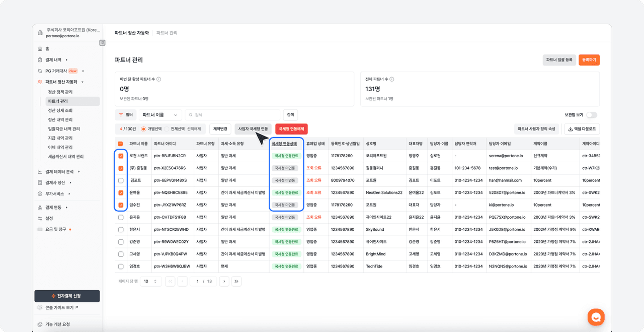The height and width of the screenshot is (332, 644).
Task: Click the orange 등록하기 button
Action: tap(589, 60)
